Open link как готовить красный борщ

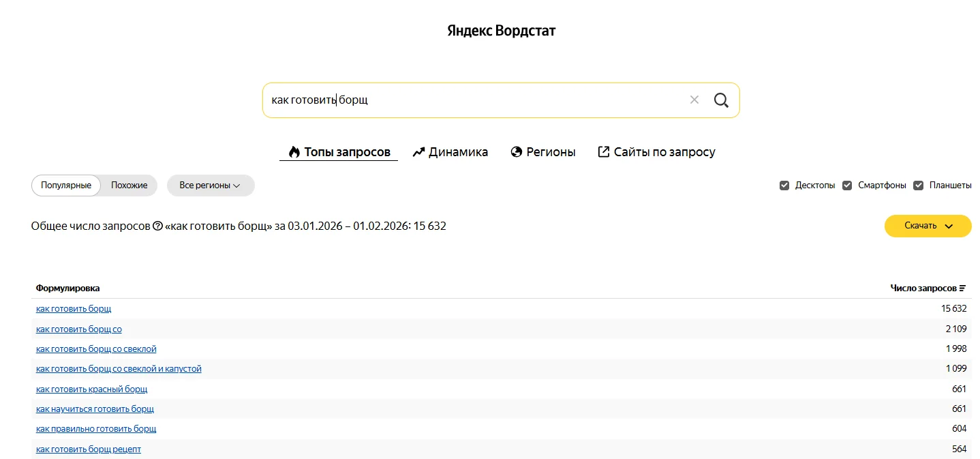[91, 389]
